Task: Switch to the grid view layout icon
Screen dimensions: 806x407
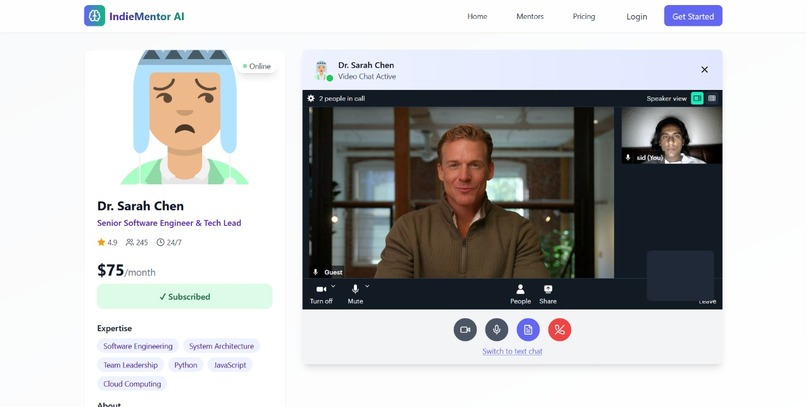Action: [712, 98]
